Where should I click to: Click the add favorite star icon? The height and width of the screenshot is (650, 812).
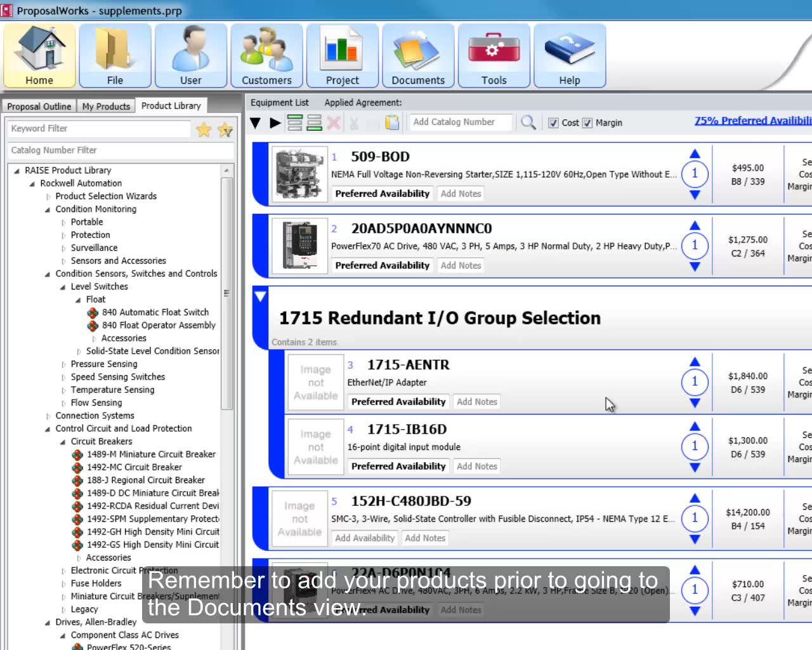(225, 130)
